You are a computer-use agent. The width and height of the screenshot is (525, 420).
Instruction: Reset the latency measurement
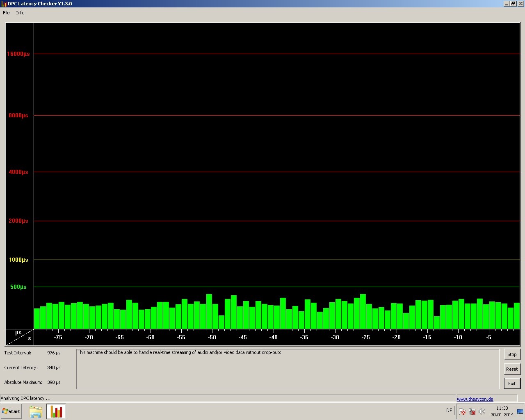click(x=512, y=369)
